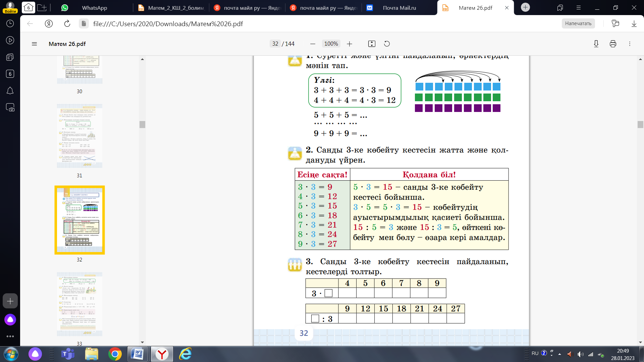Open browser history clock icon in sidebar
The image size is (644, 362).
[x=10, y=23]
